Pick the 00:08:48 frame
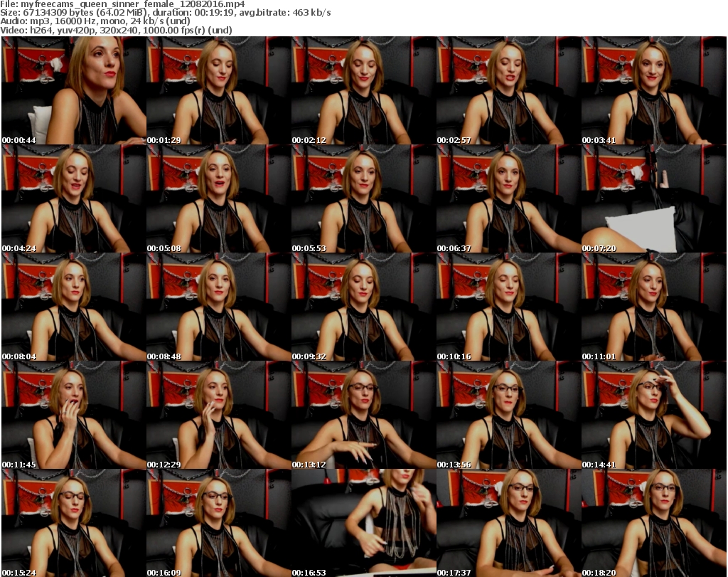The image size is (728, 577). click(x=219, y=307)
